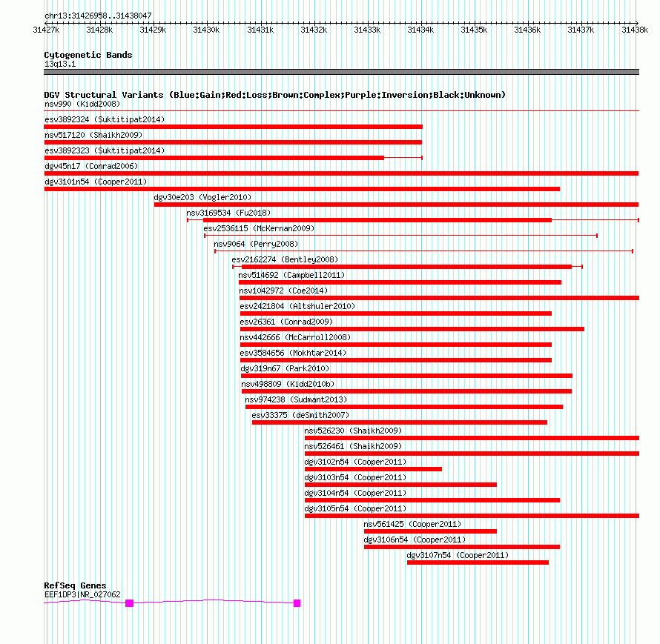Click the gray cytogenetic band bar
The width and height of the screenshot is (660, 644).
coord(341,72)
